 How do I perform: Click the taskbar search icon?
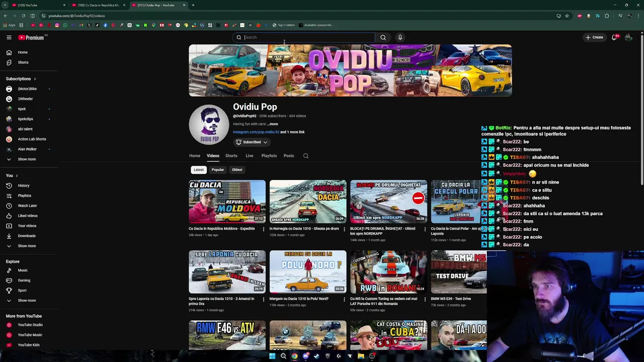[283, 356]
